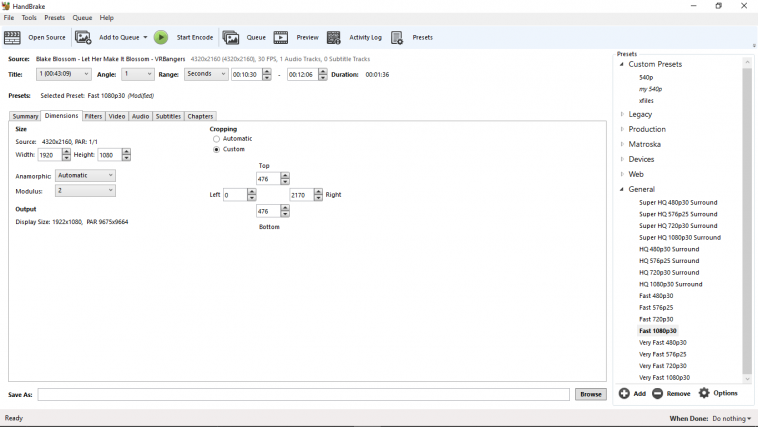
Task: Expand the Matroska preset category
Action: [622, 144]
